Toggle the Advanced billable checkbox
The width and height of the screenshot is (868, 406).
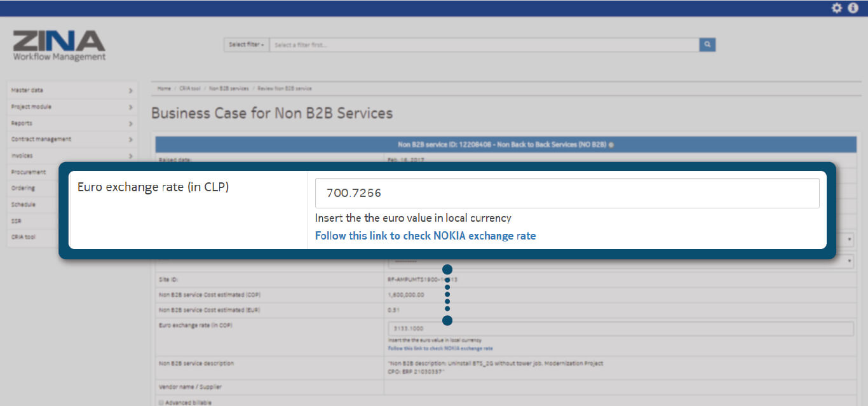click(160, 402)
